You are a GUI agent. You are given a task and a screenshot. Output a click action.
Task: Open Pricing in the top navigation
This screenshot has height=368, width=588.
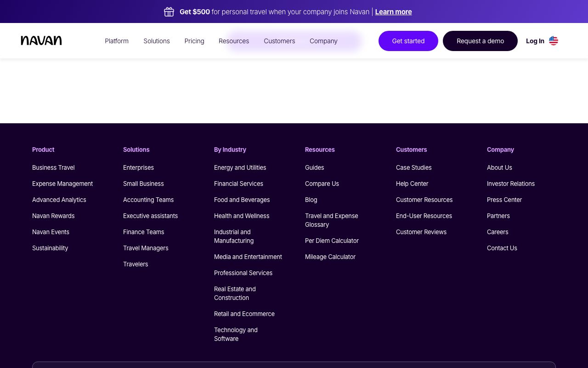(194, 41)
